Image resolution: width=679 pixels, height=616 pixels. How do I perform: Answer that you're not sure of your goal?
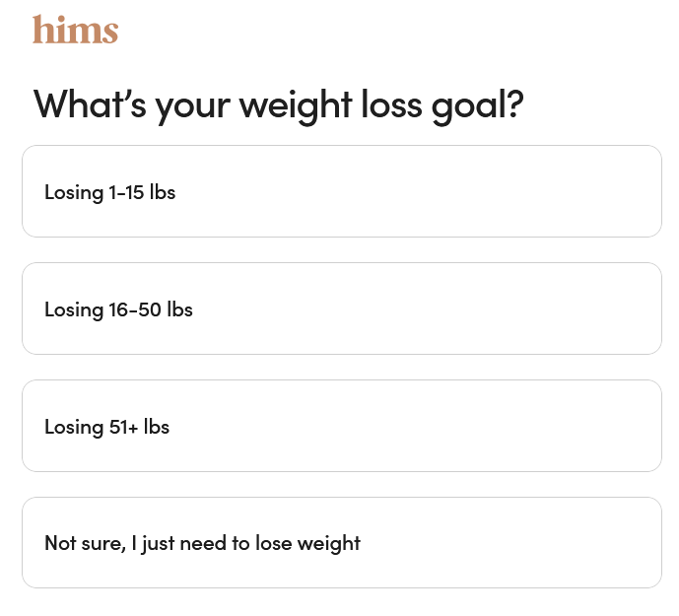[341, 542]
